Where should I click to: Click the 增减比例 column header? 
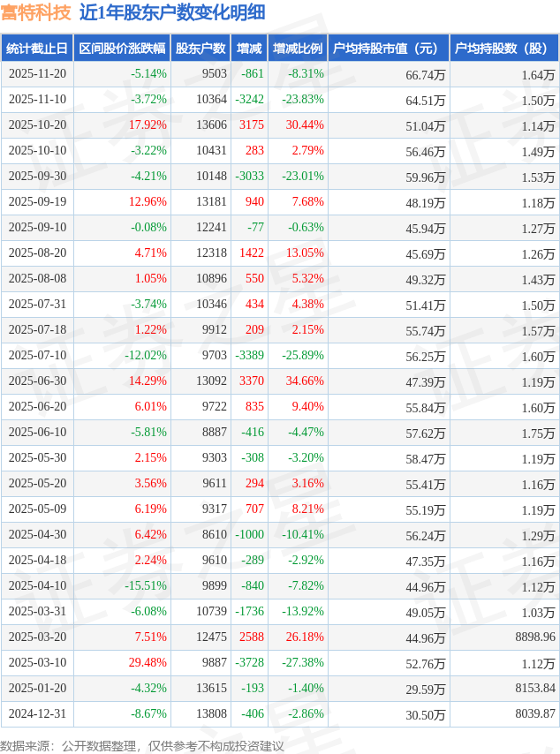click(298, 49)
